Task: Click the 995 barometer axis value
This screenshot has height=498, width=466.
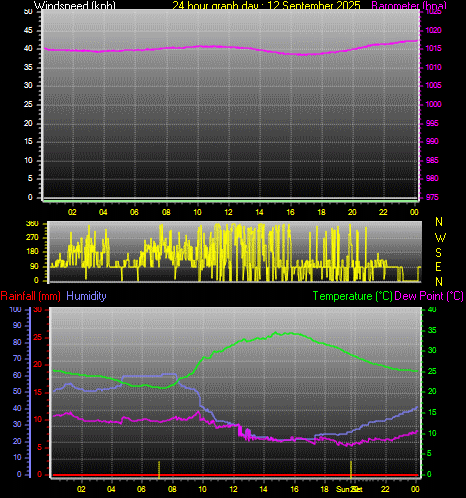Action: tap(432, 123)
